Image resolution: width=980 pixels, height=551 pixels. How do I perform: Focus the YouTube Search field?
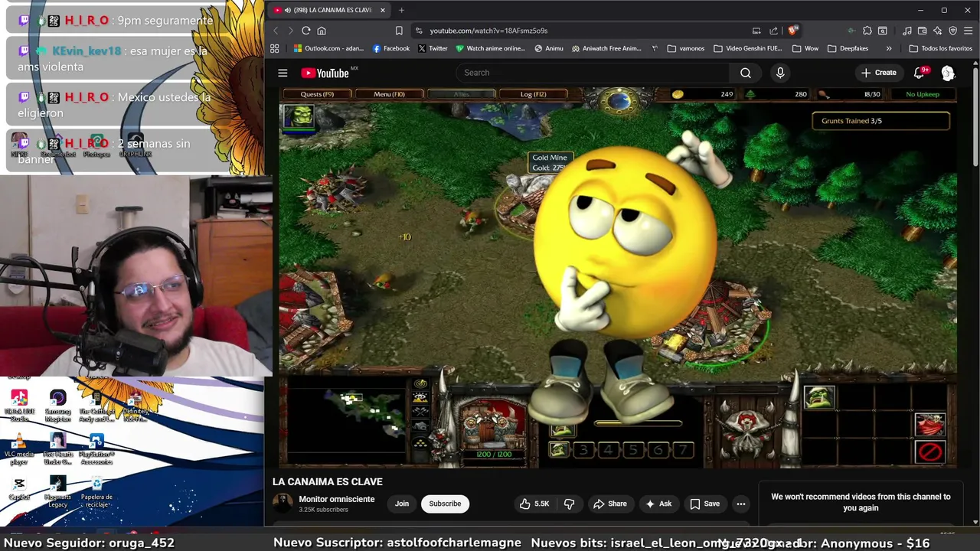point(593,73)
